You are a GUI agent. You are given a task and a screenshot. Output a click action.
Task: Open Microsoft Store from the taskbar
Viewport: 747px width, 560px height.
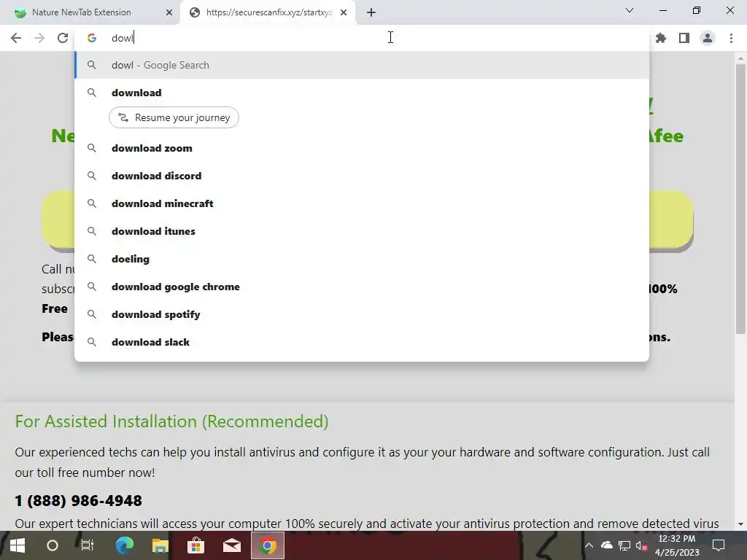pos(196,545)
